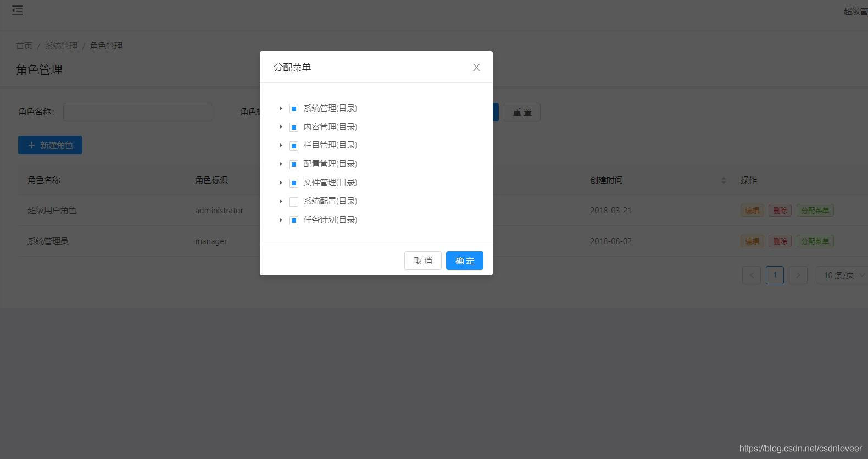Toggle 系统管理(目录) checkbox
868x459 pixels.
[294, 109]
